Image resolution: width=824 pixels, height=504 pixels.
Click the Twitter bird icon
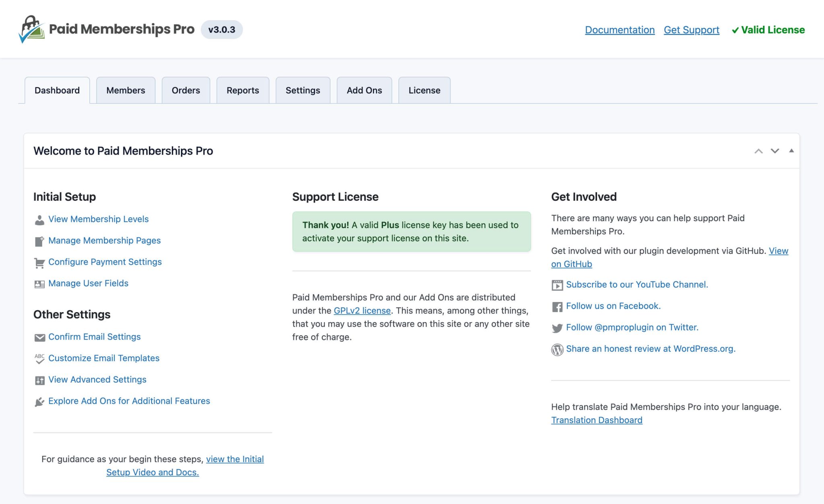click(x=557, y=328)
